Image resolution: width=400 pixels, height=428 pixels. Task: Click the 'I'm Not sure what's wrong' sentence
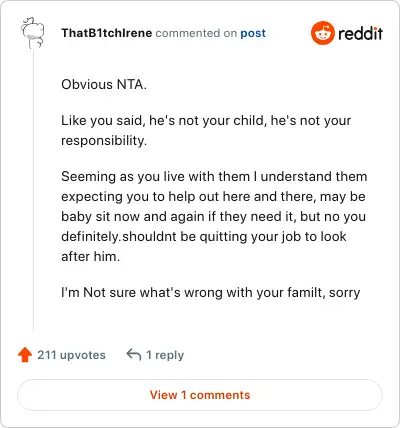point(211,293)
